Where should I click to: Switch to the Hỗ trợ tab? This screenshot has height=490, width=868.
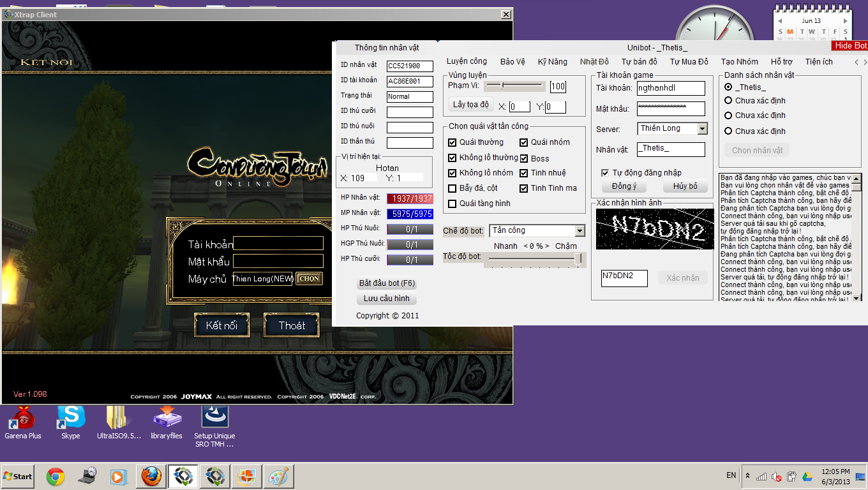point(782,61)
